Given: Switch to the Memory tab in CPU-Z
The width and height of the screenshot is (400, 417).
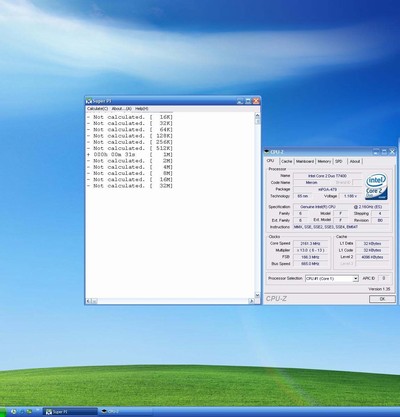Looking at the screenshot, I should coord(324,161).
